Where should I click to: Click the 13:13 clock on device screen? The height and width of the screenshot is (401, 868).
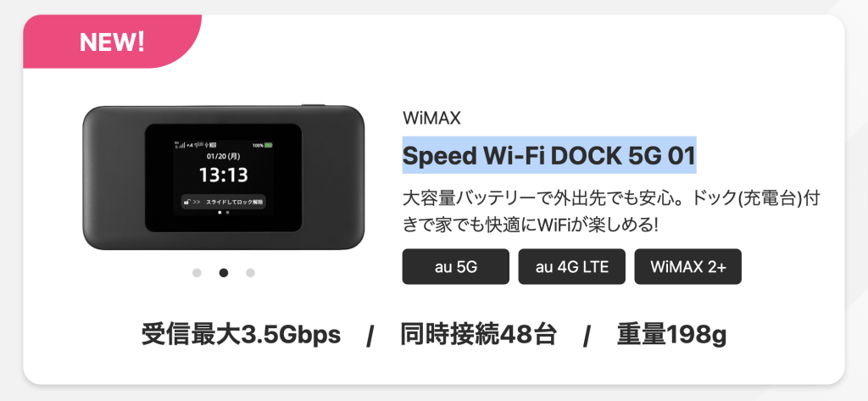(224, 175)
